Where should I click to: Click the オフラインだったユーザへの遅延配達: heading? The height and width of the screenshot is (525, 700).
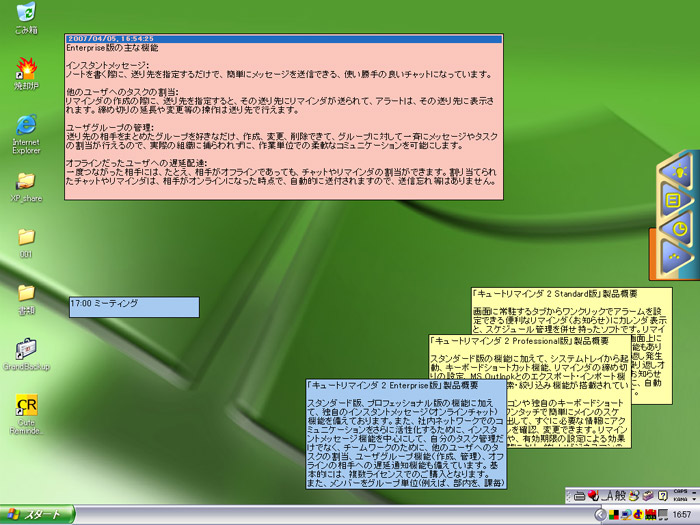pyautogui.click(x=136, y=163)
